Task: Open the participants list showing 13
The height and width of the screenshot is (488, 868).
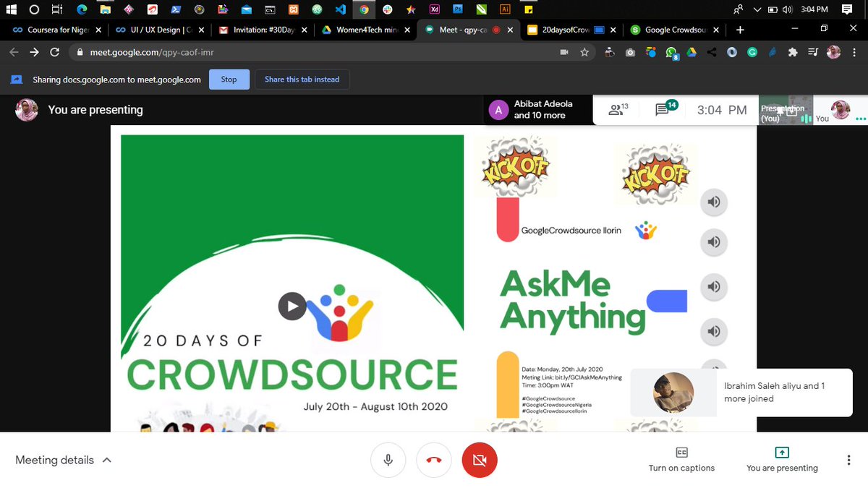Action: 618,110
